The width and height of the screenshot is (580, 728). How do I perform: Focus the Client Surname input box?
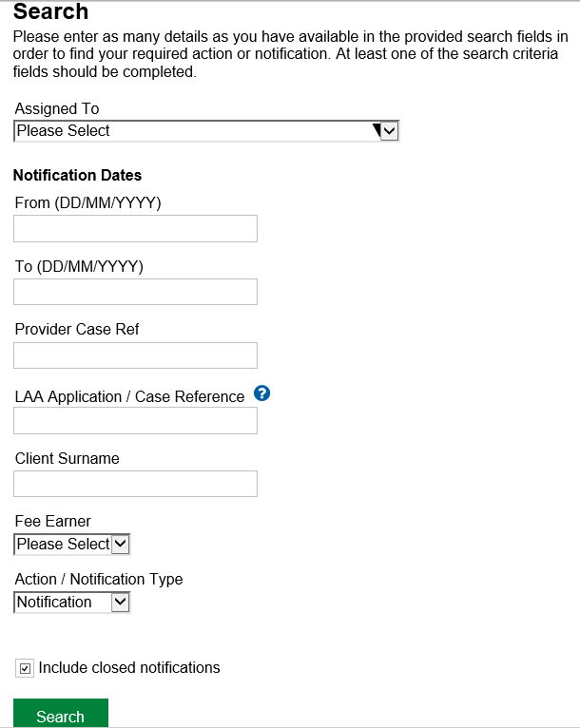click(135, 484)
